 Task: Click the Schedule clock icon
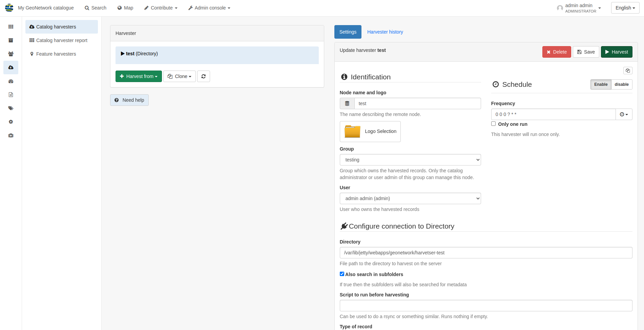(x=496, y=84)
